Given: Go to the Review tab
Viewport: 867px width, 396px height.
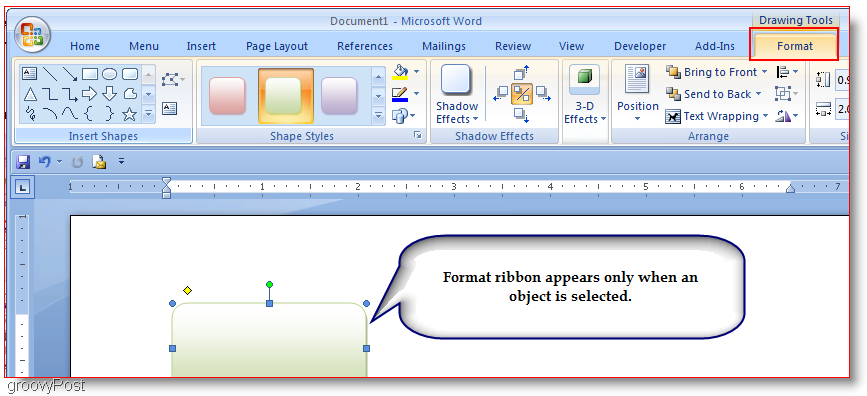Looking at the screenshot, I should pos(513,46).
